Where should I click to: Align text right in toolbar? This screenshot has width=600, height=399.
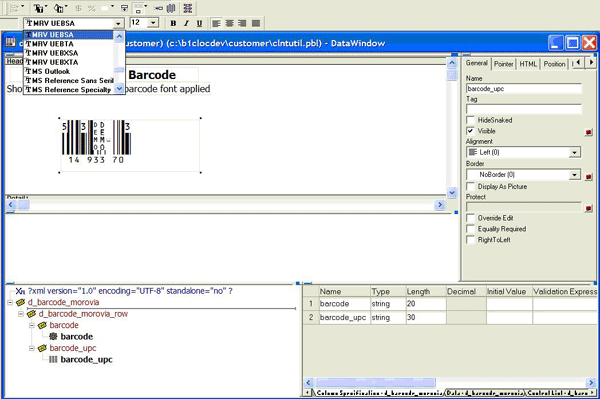242,23
